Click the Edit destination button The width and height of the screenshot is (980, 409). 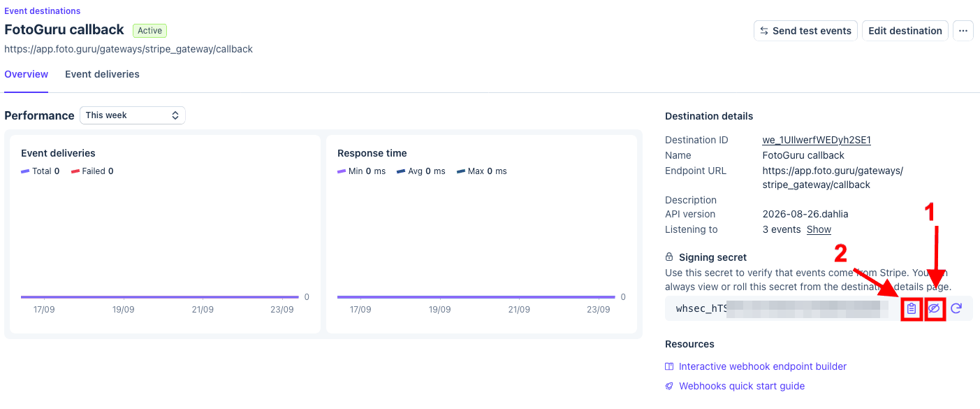pyautogui.click(x=905, y=31)
